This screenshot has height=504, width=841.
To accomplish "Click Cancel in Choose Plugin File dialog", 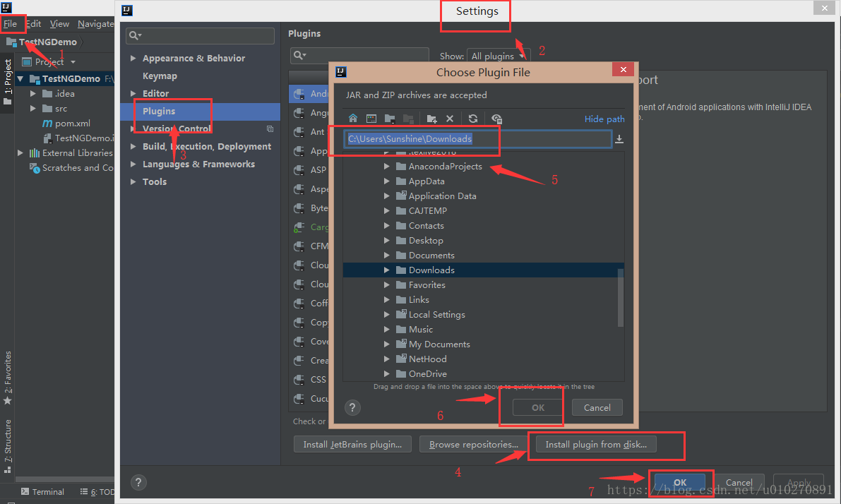I will [x=597, y=407].
